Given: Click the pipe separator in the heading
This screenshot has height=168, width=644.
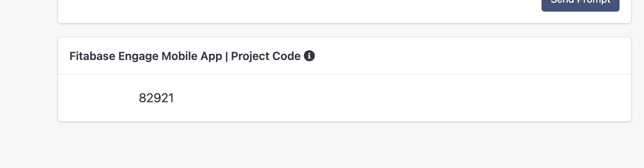Looking at the screenshot, I should (227, 56).
